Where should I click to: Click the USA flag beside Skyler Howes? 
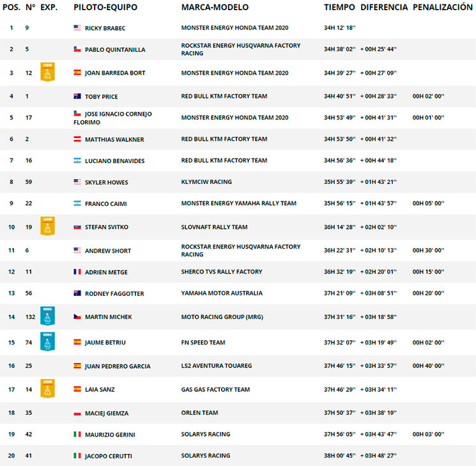[77, 182]
